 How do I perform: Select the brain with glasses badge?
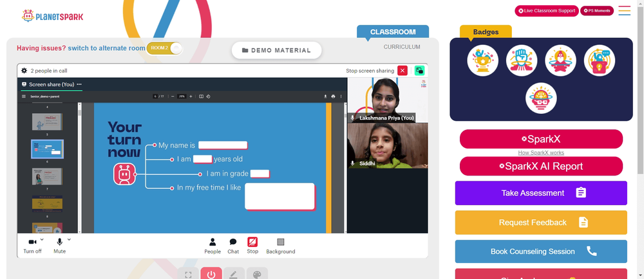[541, 98]
